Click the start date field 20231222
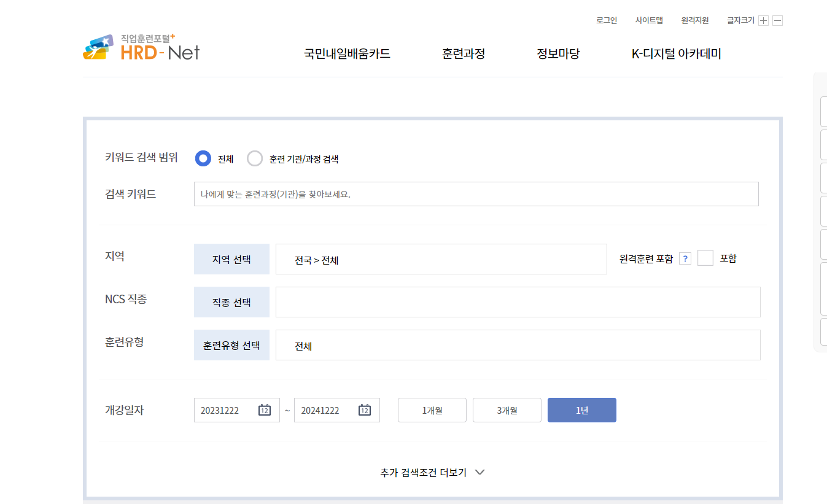 click(237, 410)
